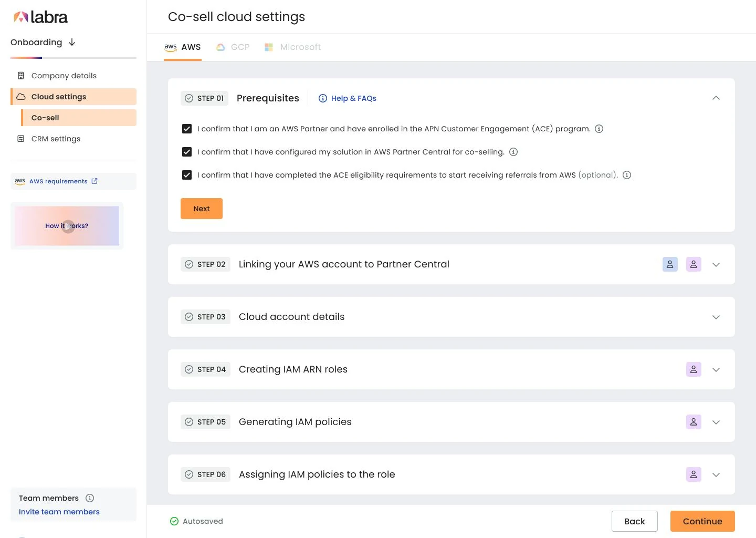
Task: Click the purple user icon on Step 02
Action: [x=694, y=264]
